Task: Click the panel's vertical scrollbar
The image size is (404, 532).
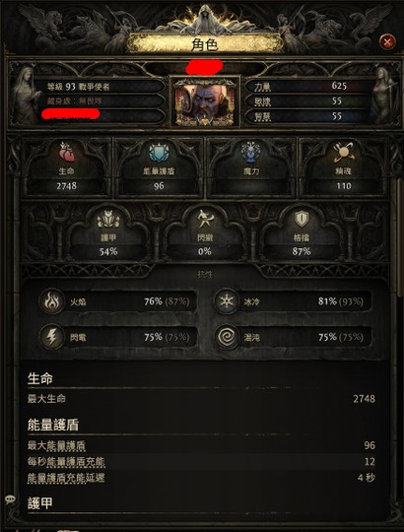Action: 399,237
